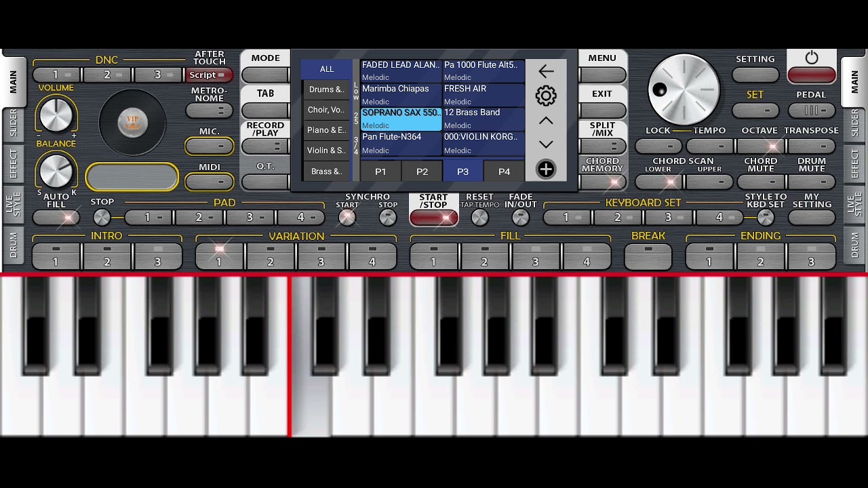Click the large tempo dial
Image resolution: width=868 pixels, height=488 pixels.
tap(684, 90)
